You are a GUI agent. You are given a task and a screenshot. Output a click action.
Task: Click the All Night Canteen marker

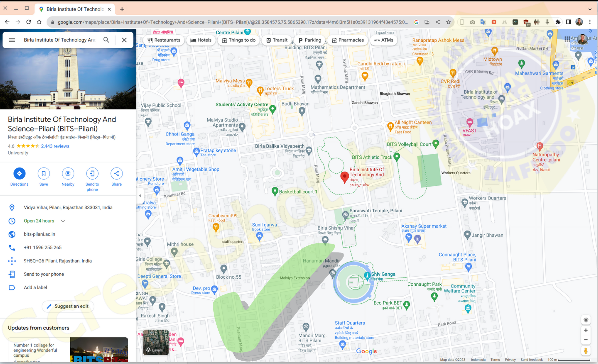pos(390,126)
